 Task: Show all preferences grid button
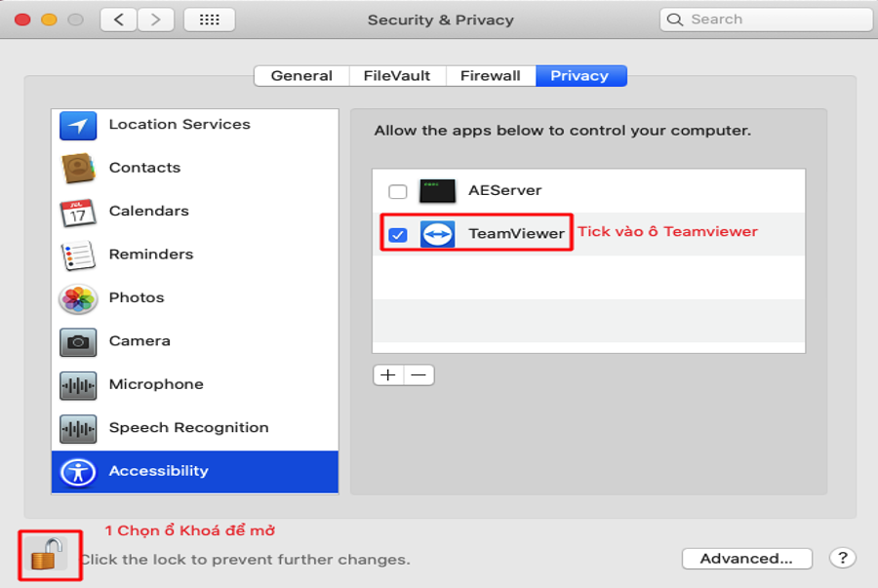tap(210, 20)
